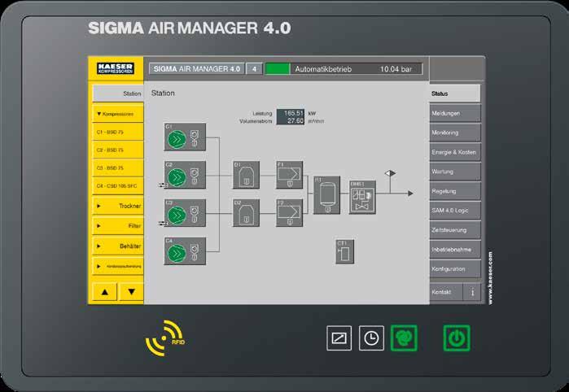Click the 27.60 Volumenstrom value
569x392 pixels.
(x=295, y=120)
